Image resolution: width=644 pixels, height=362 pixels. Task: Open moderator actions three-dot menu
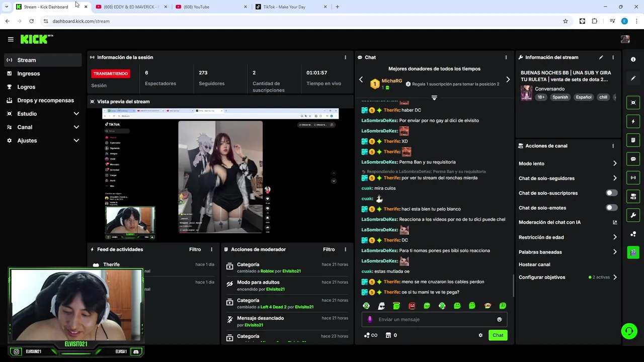coord(345,249)
